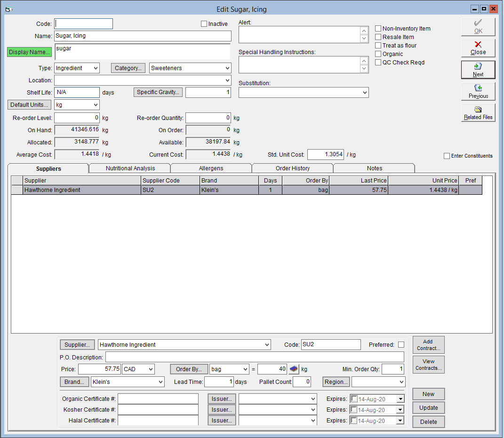Open the Hawthorne Ingredient supplier dropdown
This screenshot has width=504, height=438.
tap(267, 344)
